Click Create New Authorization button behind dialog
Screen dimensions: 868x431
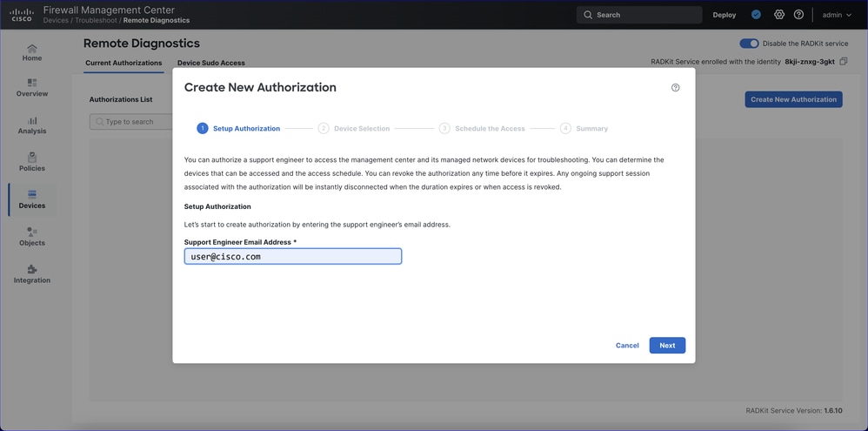793,100
